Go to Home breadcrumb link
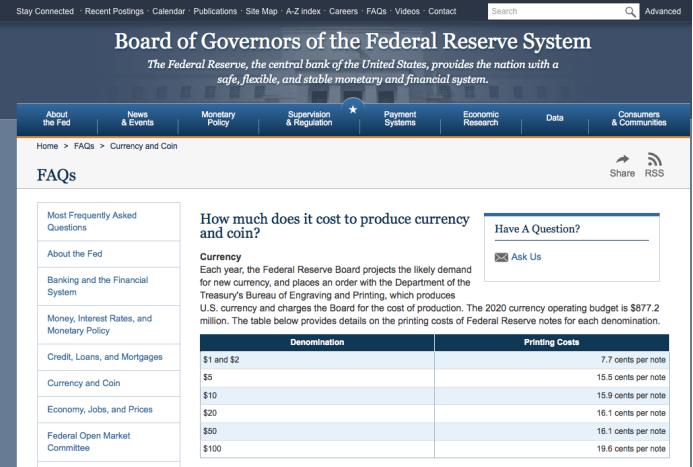This screenshot has height=467, width=693. point(47,146)
